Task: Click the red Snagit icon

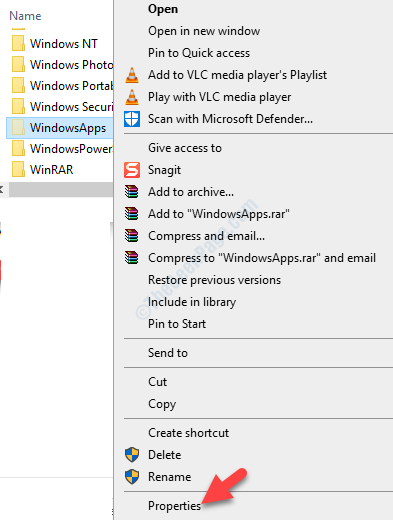Action: click(x=132, y=170)
